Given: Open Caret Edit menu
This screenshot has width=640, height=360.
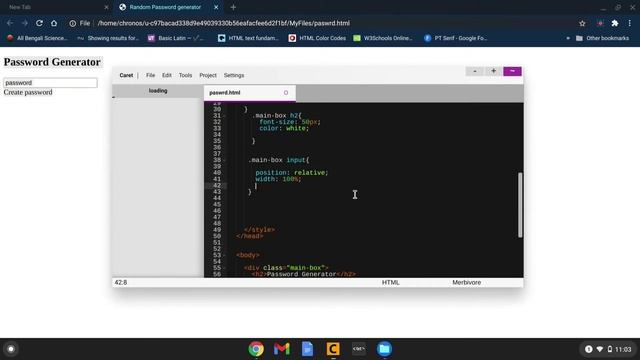Looking at the screenshot, I should pos(167,76).
